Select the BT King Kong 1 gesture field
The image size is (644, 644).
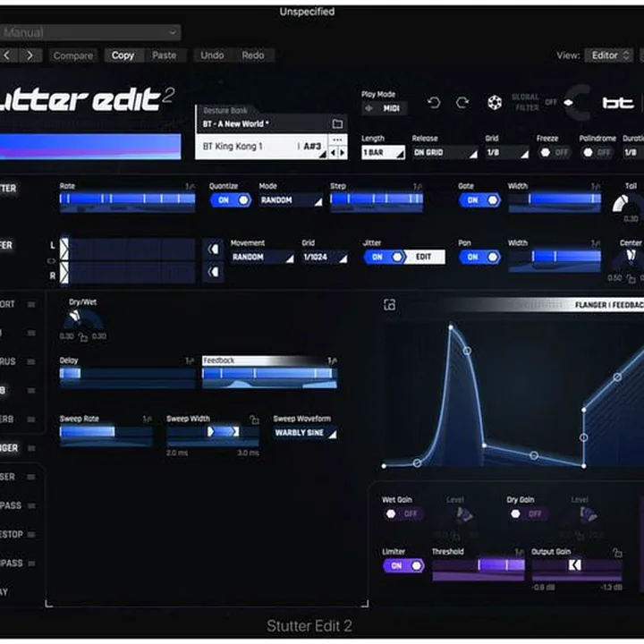pyautogui.click(x=262, y=147)
